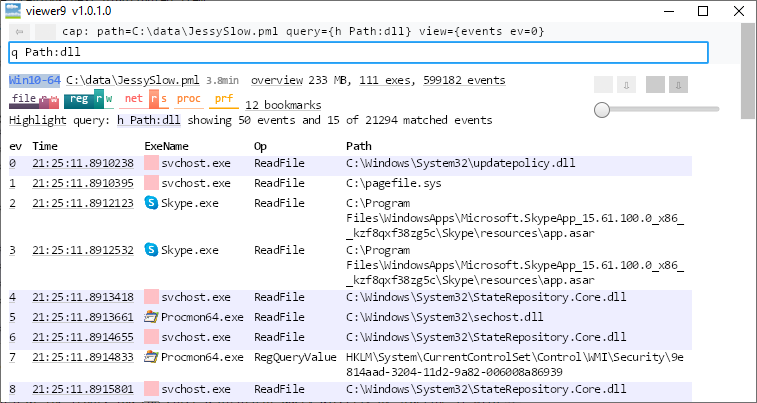Image resolution: width=757 pixels, height=403 pixels.
Task: Click the svchost.exe pink icon in row 8
Action: pyautogui.click(x=152, y=388)
